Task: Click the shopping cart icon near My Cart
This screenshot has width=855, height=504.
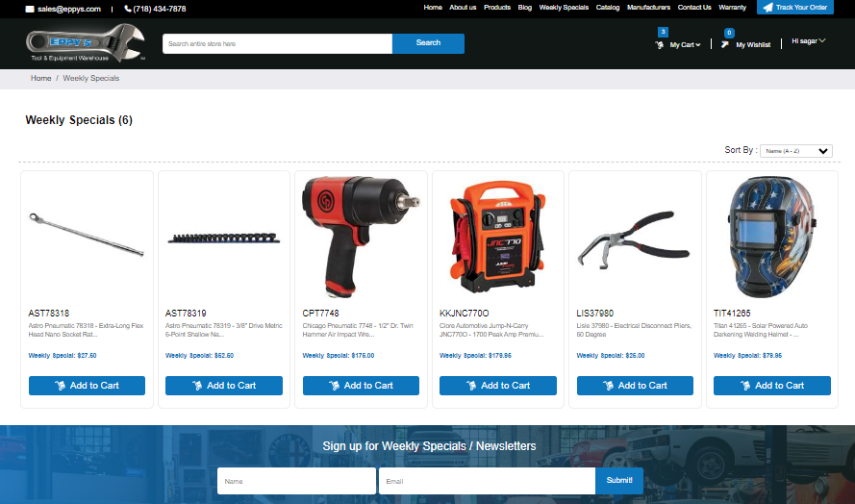Action: (x=659, y=45)
